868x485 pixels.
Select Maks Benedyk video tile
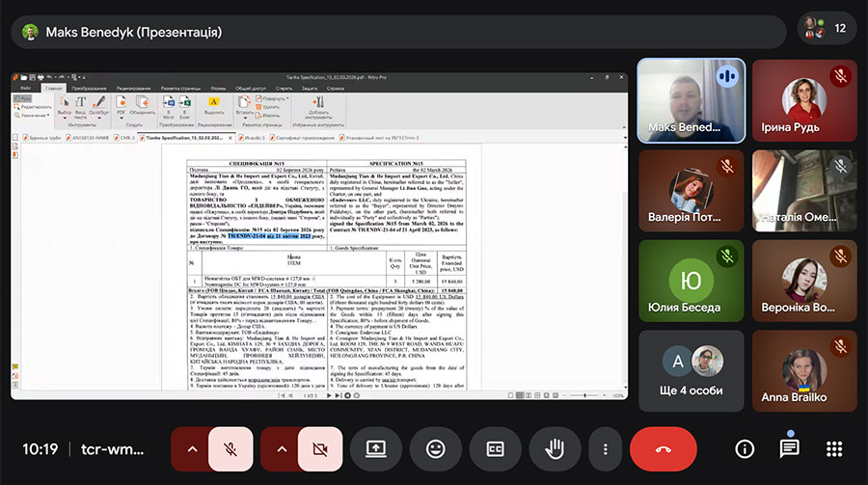click(x=691, y=101)
